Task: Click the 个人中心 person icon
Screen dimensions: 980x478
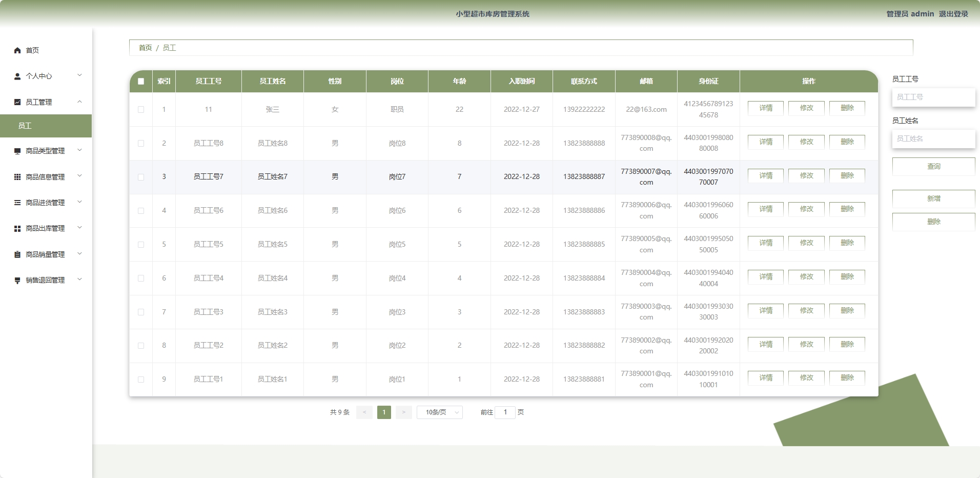Action: (x=17, y=76)
